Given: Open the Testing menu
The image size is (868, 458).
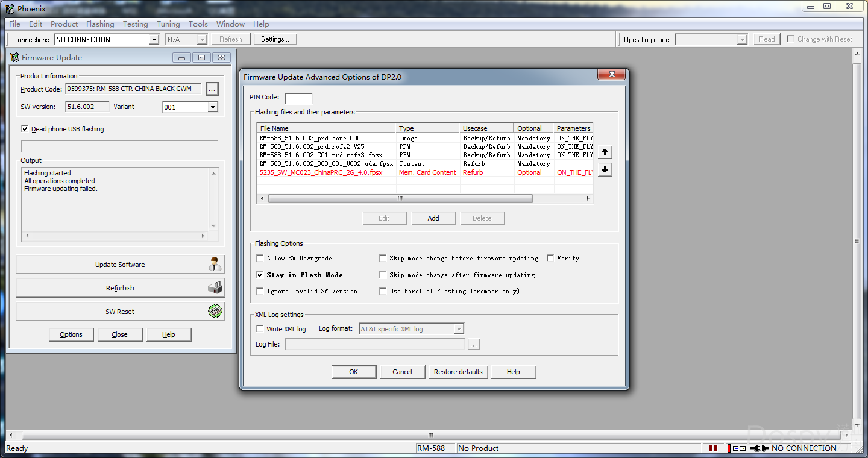Looking at the screenshot, I should click(135, 24).
